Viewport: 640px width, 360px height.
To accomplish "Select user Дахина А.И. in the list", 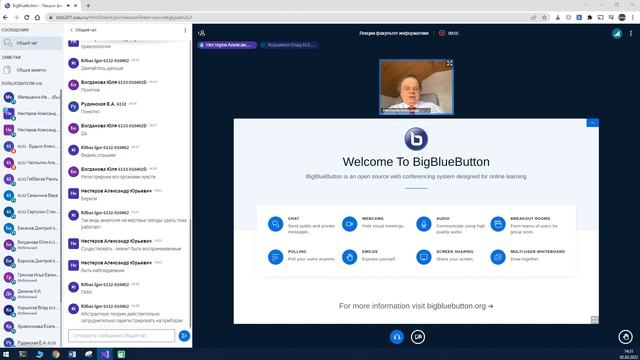I will point(31,293).
